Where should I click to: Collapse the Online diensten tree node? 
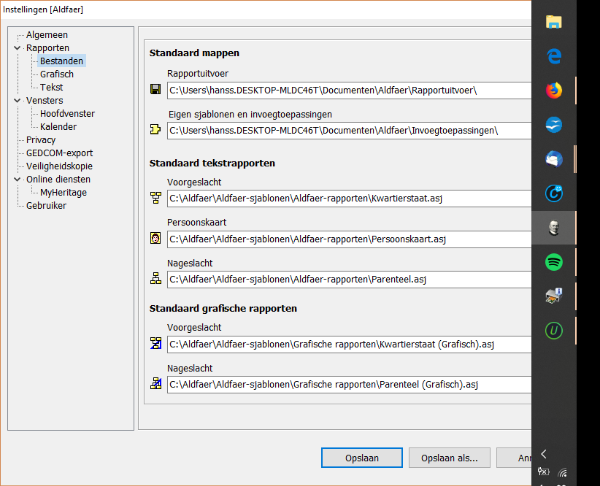17,179
